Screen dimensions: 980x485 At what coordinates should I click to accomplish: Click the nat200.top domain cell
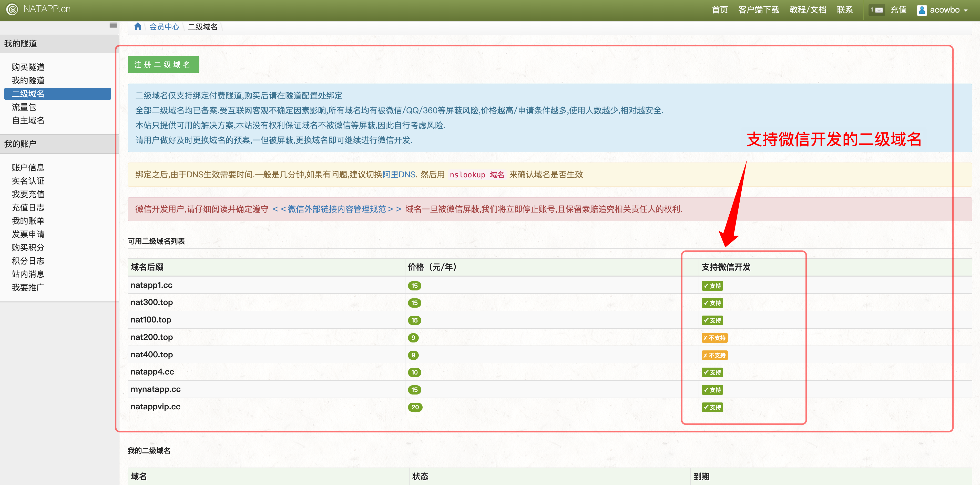coord(266,337)
